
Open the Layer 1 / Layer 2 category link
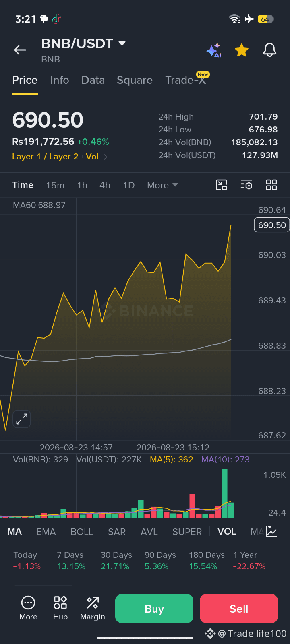pyautogui.click(x=45, y=157)
